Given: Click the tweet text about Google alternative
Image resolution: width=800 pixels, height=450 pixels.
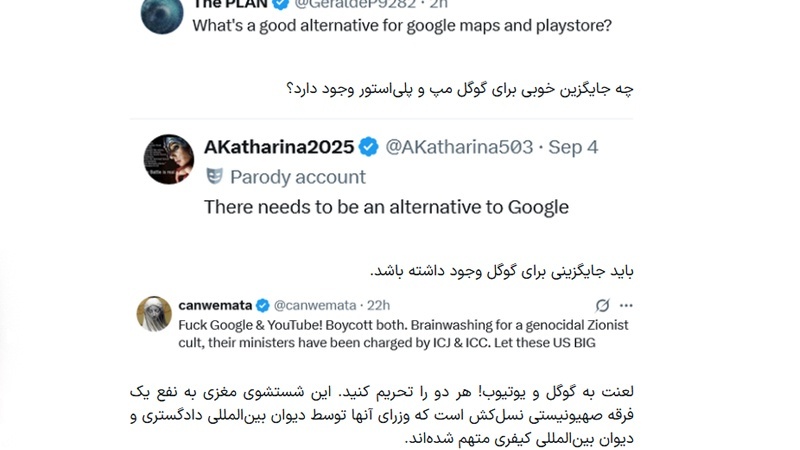Looking at the screenshot, I should click(386, 207).
